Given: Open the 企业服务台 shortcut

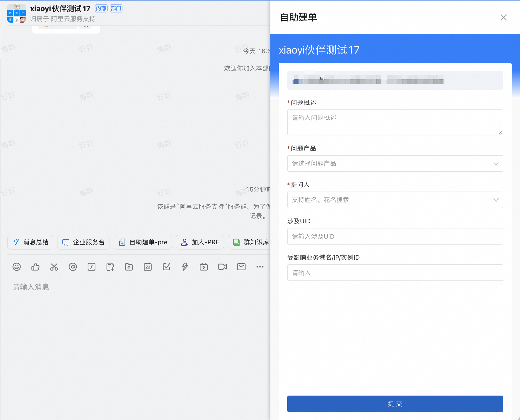Looking at the screenshot, I should click(x=83, y=242).
